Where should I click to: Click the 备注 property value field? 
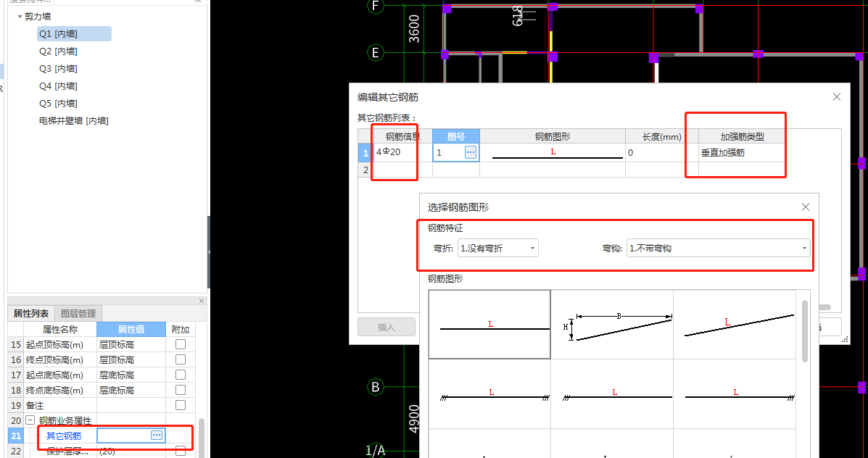coord(131,405)
